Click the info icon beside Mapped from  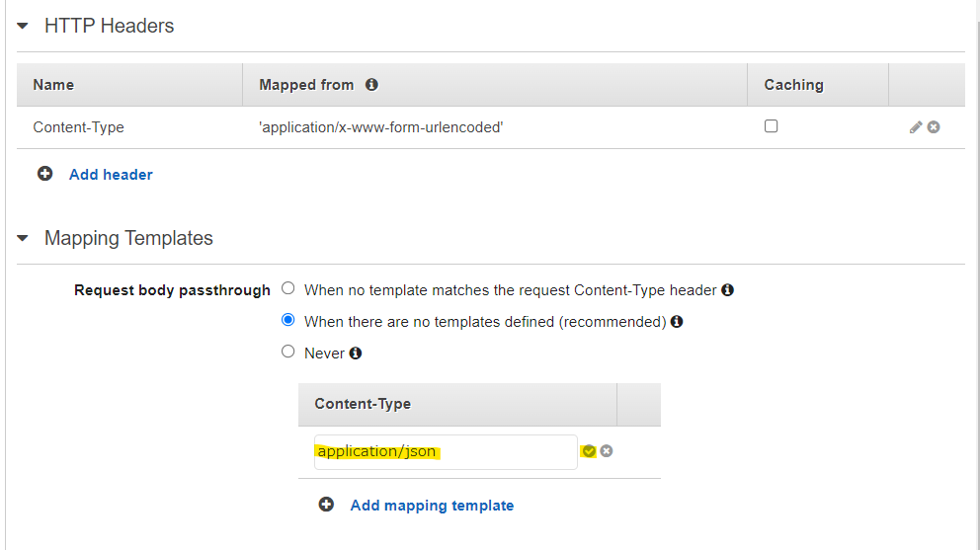click(371, 85)
